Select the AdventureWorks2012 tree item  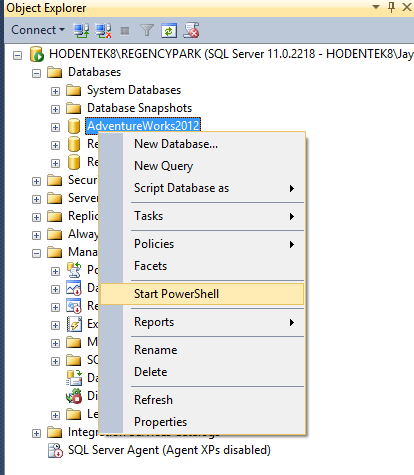(x=143, y=126)
